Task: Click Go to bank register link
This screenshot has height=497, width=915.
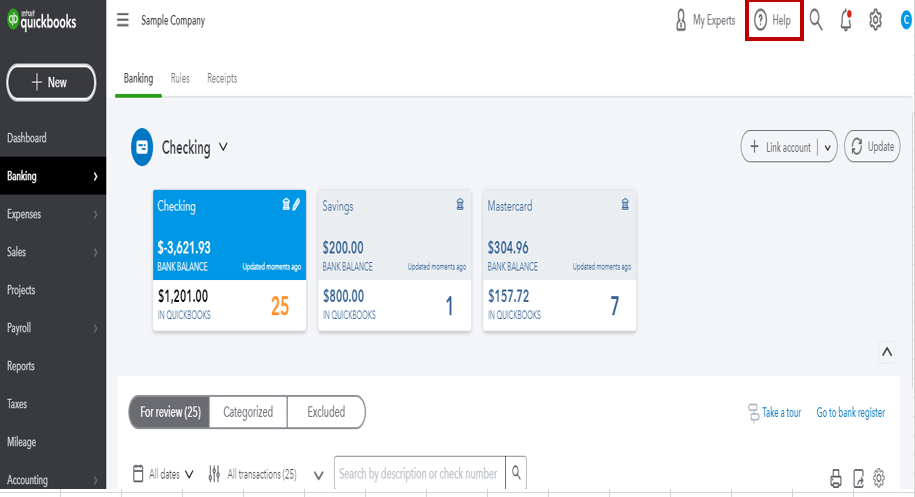Action: 850,412
